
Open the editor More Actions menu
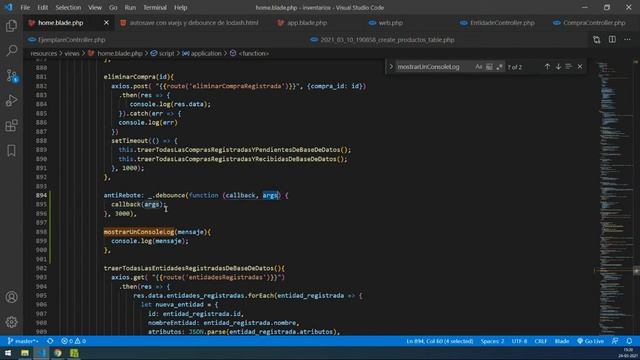[x=627, y=40]
